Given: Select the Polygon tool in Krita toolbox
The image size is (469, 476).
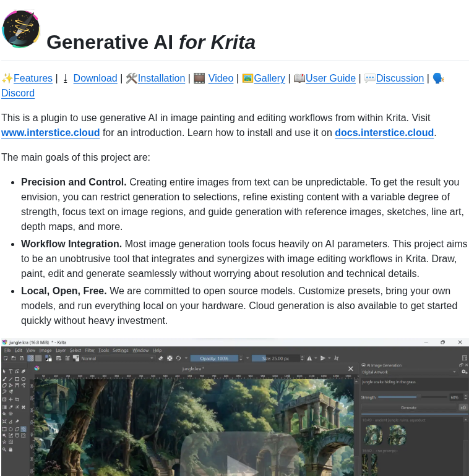Looking at the screenshot, I should pos(4,385).
